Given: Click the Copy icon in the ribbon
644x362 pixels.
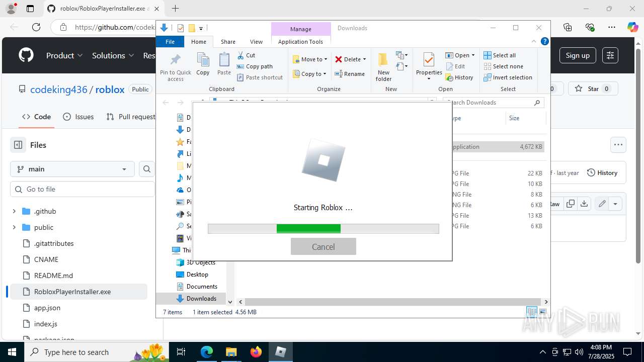Looking at the screenshot, I should [x=203, y=64].
